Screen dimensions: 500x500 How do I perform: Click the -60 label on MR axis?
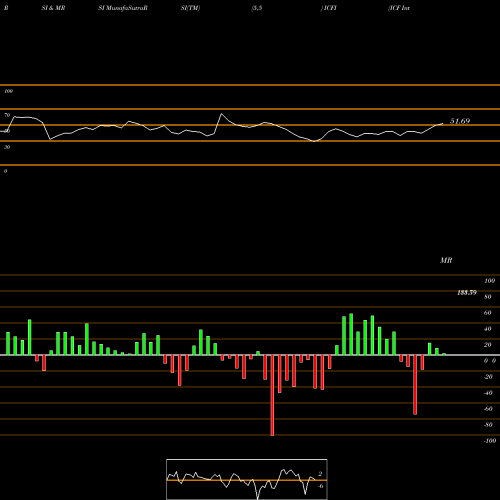coord(488,409)
